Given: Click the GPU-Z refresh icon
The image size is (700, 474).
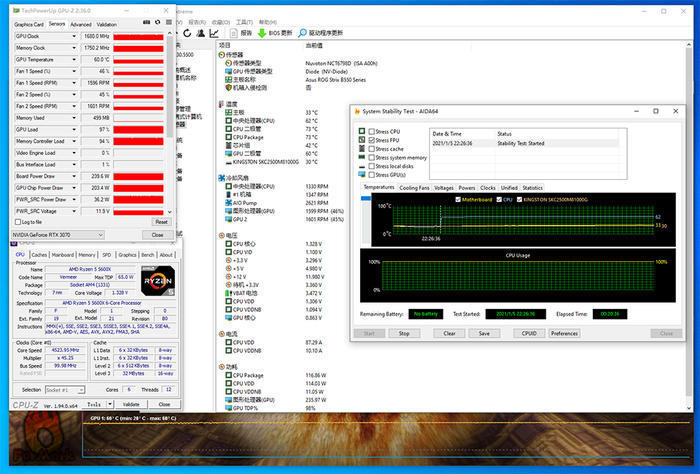Looking at the screenshot, I should point(158,22).
